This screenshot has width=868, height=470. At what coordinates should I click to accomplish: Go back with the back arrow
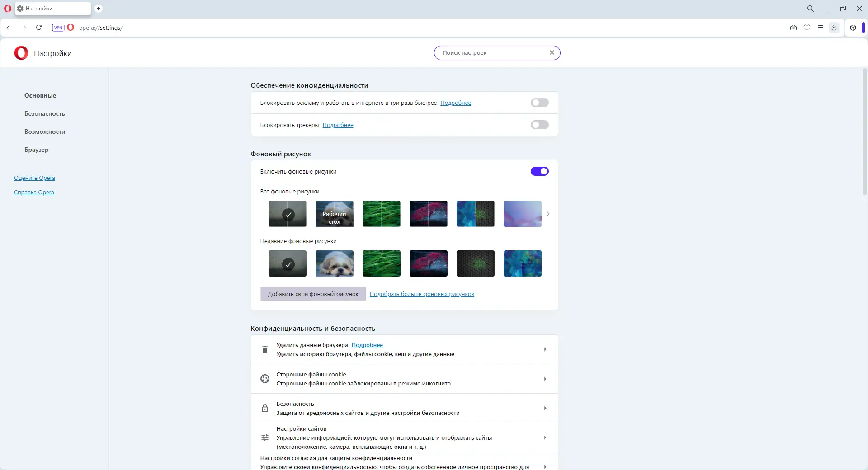(x=9, y=28)
